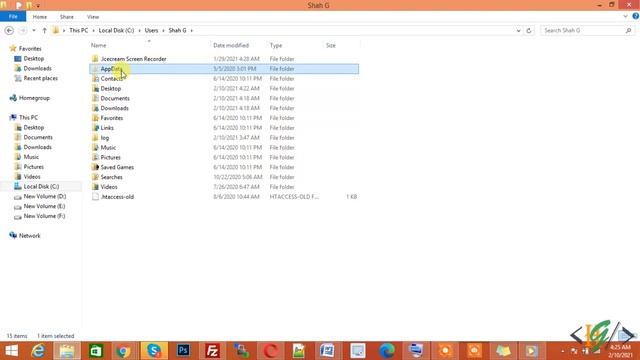Viewport: 640px width, 360px height.
Task: Open the recent locations dropdown arrow
Action: 34,31
